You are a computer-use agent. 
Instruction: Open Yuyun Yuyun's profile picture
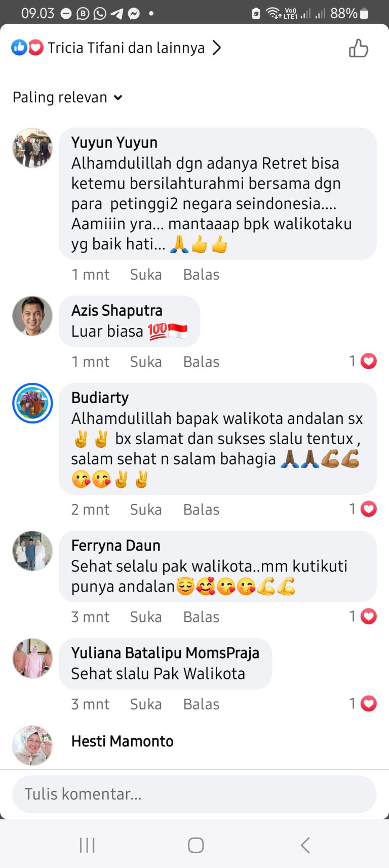pos(32,148)
